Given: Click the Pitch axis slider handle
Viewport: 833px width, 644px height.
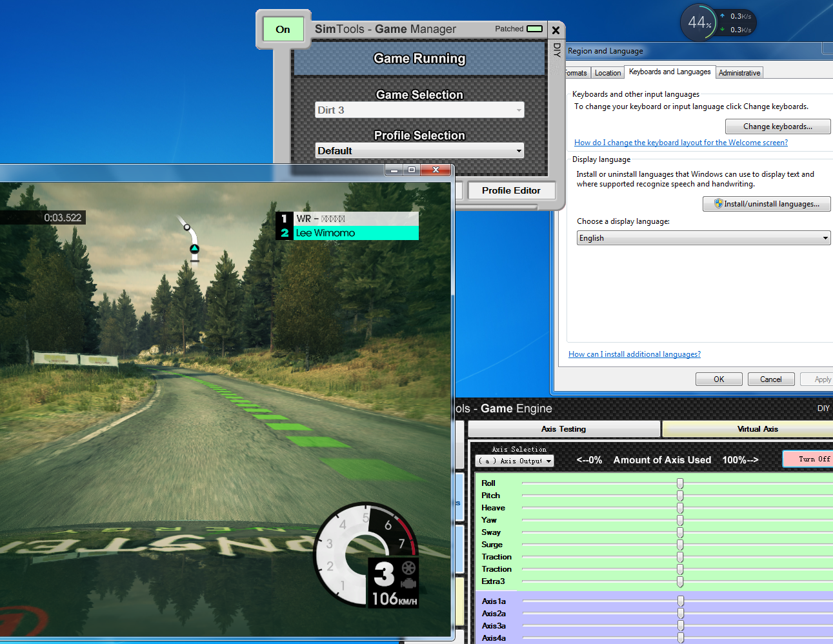Looking at the screenshot, I should point(680,496).
